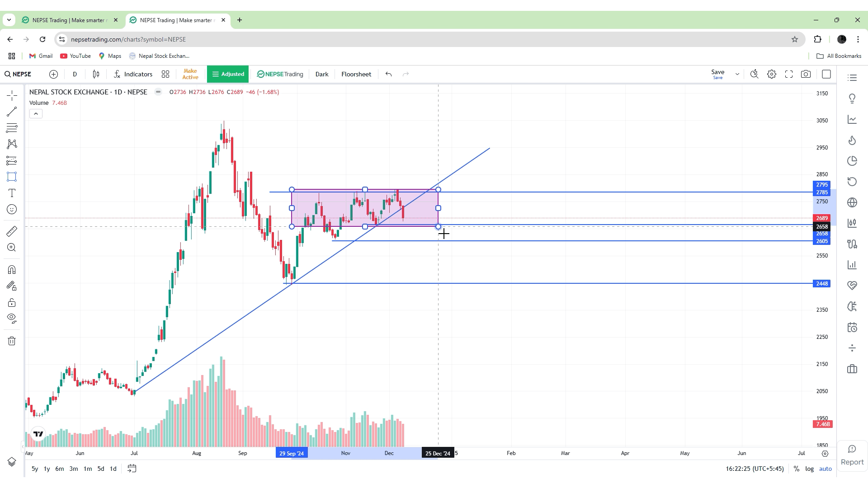
Task: Toggle log scale mode
Action: click(809, 469)
